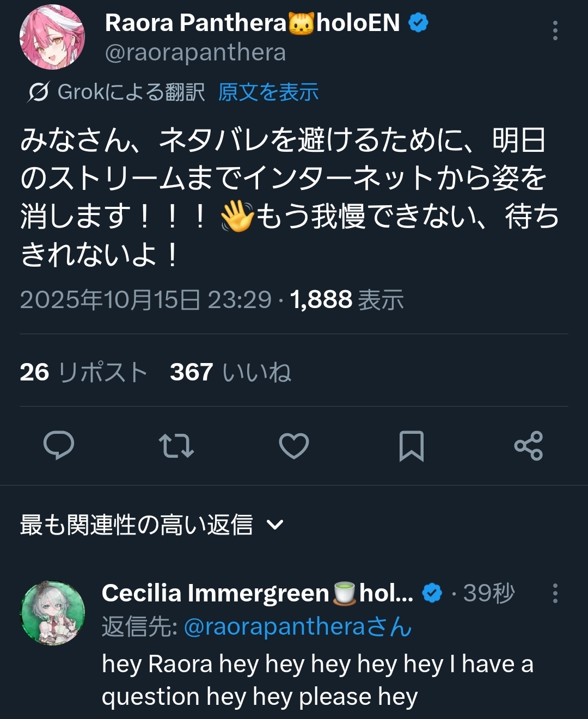The height and width of the screenshot is (719, 588).
Task: View the 367 likes list
Action: (230, 372)
